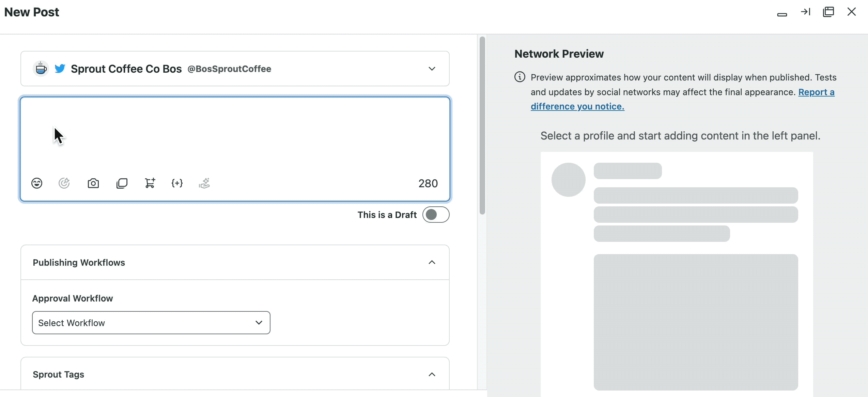This screenshot has width=868, height=397.
Task: Click the info icon beside preview text
Action: coord(520,77)
